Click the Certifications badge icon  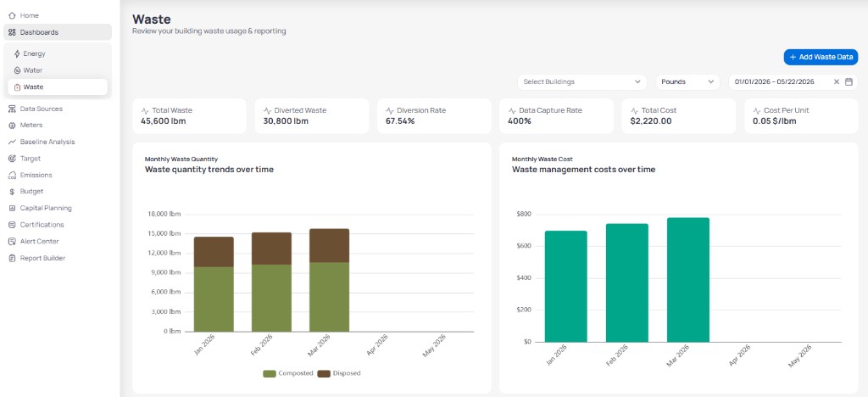[x=12, y=225]
